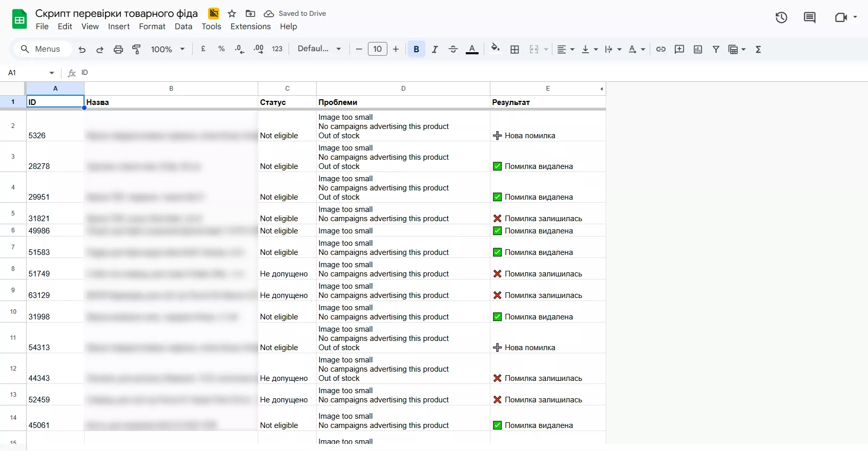Star this spreadsheet document

[232, 14]
